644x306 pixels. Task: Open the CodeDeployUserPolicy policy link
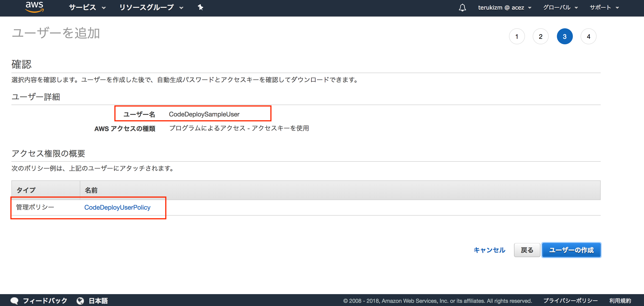pos(117,207)
